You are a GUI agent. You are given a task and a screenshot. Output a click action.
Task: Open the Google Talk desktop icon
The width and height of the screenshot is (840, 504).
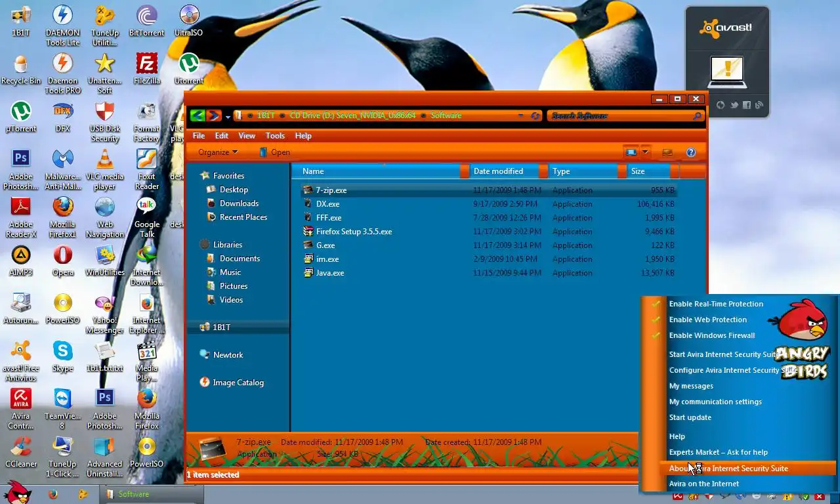pyautogui.click(x=146, y=217)
